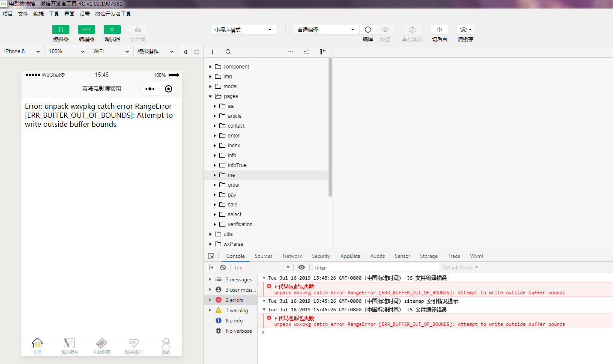This screenshot has height=364, width=613.
Task: Toggle the editor panel button
Action: 87,30
